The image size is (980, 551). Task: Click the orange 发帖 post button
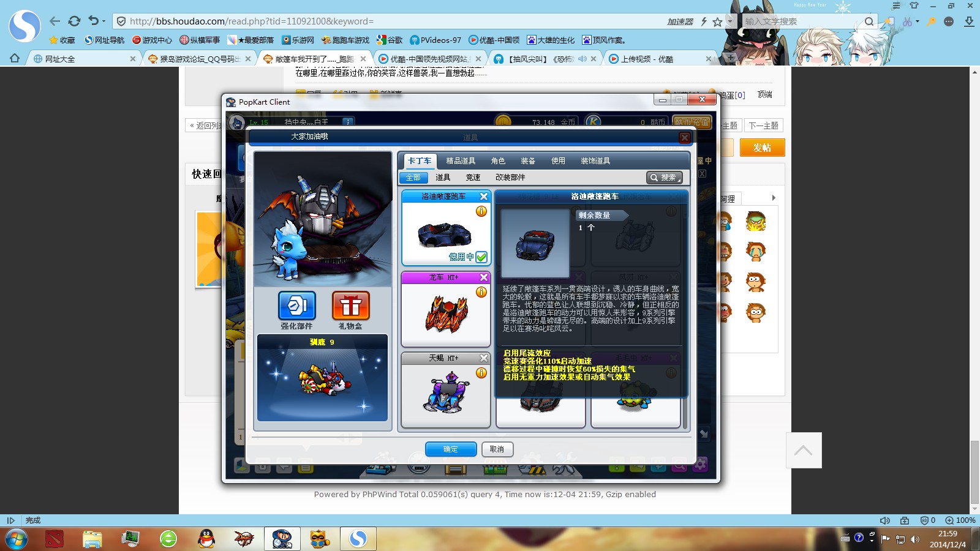[762, 148]
